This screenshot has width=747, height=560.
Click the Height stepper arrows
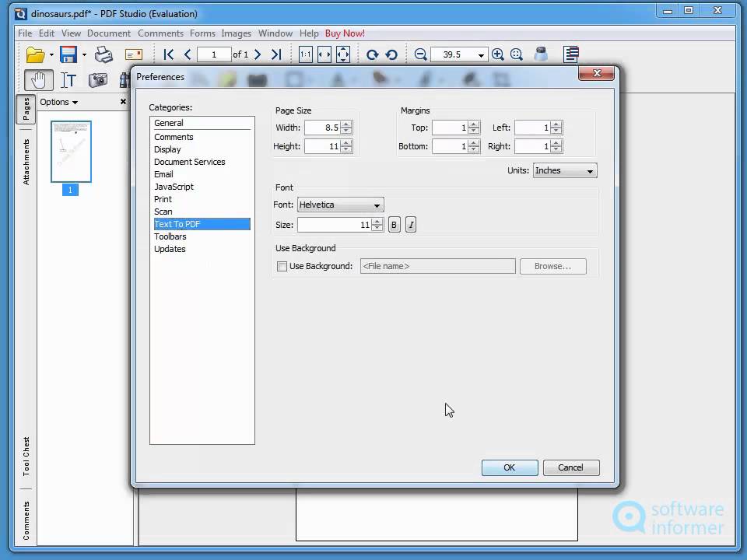tap(346, 146)
